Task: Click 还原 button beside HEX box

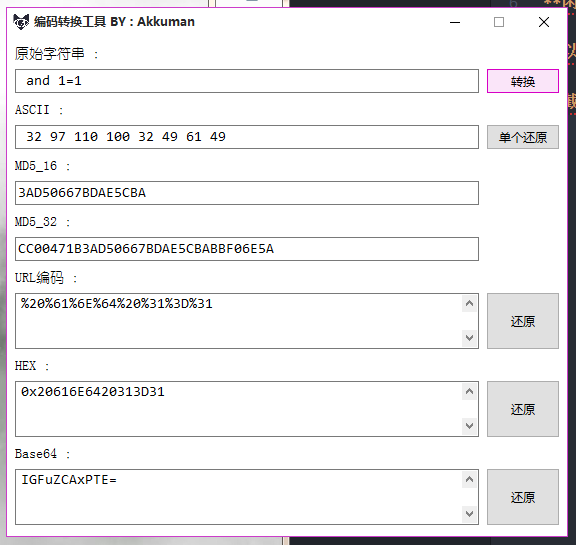Action: click(x=523, y=409)
